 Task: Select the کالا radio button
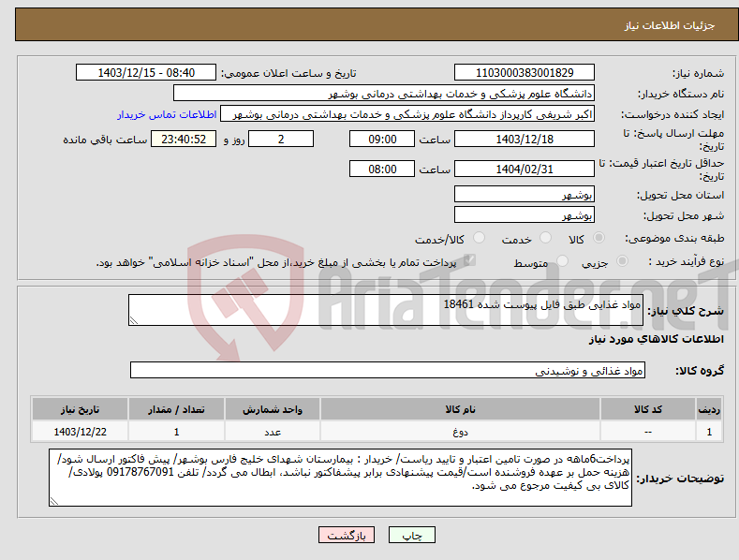pos(599,238)
